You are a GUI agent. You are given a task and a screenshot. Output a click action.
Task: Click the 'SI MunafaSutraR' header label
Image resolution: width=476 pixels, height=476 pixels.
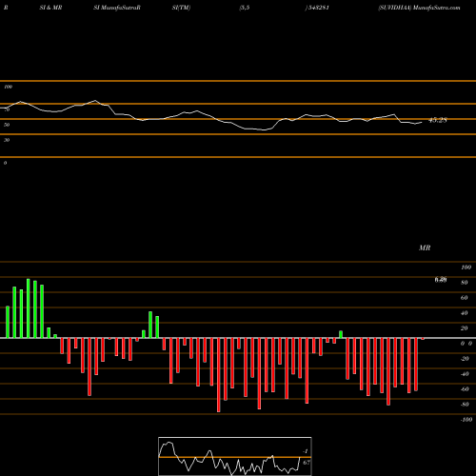117,8
